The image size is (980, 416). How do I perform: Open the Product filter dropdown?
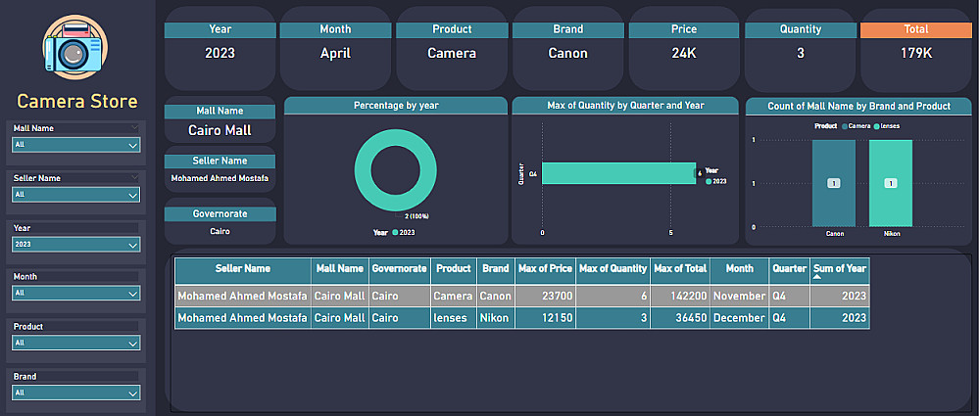[133, 344]
